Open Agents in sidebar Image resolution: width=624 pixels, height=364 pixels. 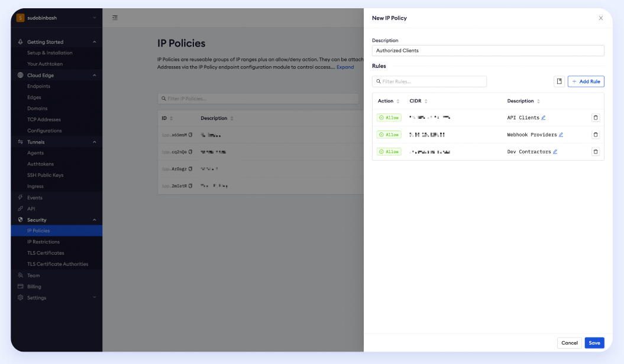coord(35,153)
